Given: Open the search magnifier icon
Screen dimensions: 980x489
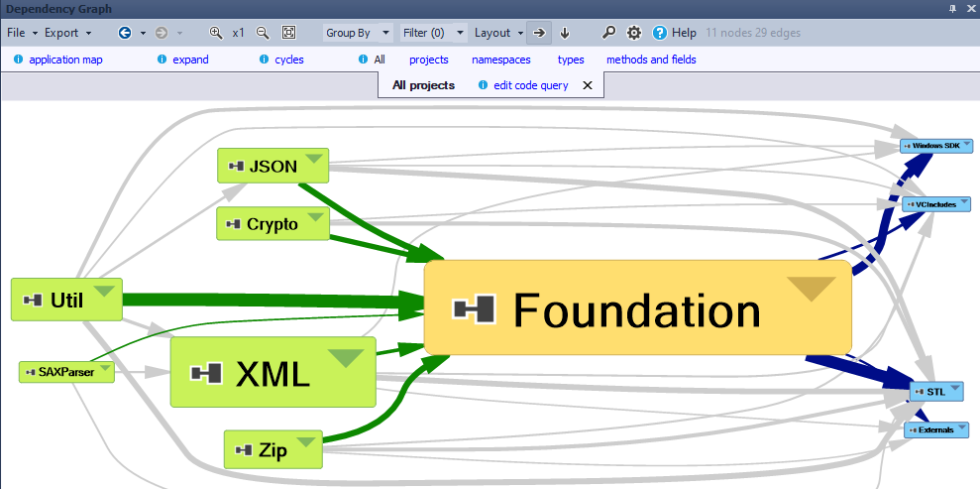Looking at the screenshot, I should click(608, 33).
